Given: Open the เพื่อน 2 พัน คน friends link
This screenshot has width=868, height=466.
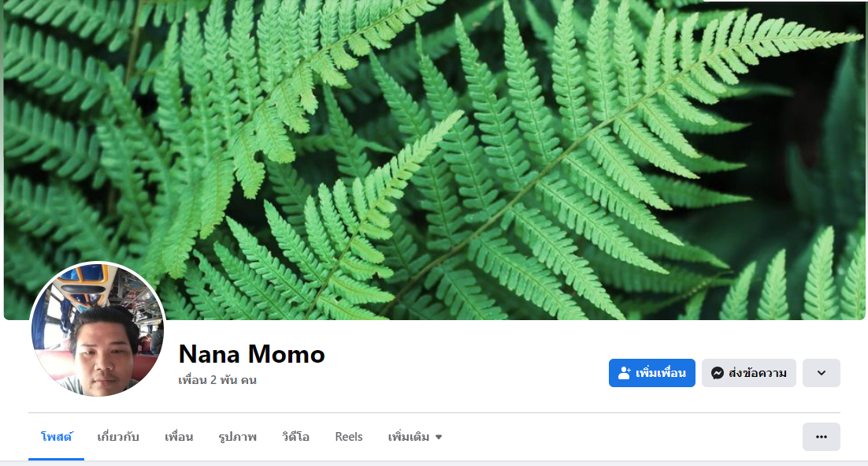Looking at the screenshot, I should coord(217,380).
